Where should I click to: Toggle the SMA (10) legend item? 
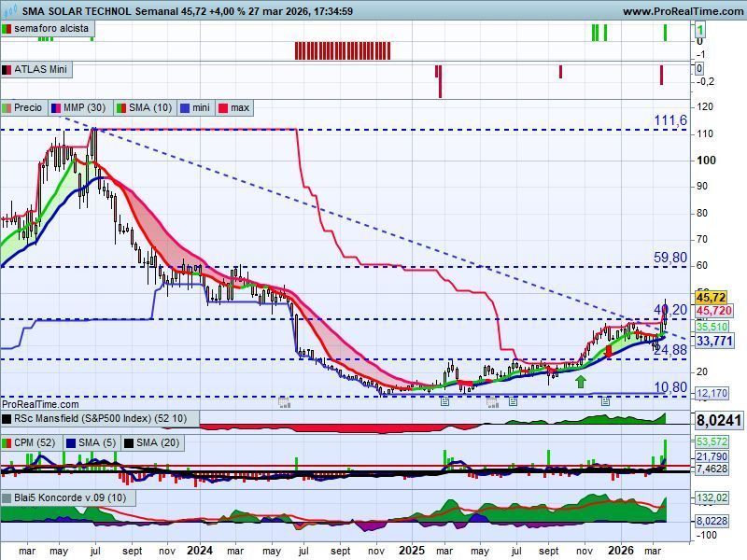146,107
